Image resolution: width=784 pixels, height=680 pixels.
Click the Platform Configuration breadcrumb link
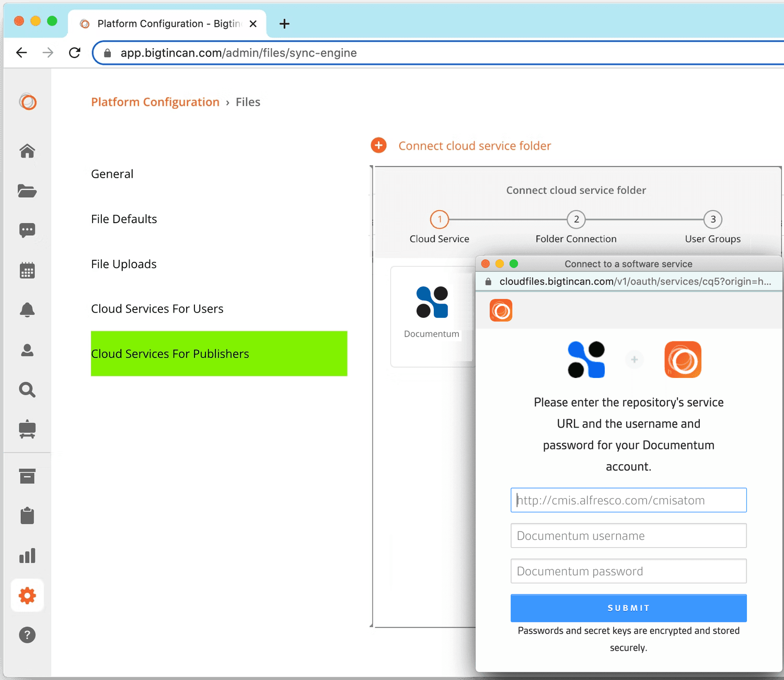click(x=155, y=102)
